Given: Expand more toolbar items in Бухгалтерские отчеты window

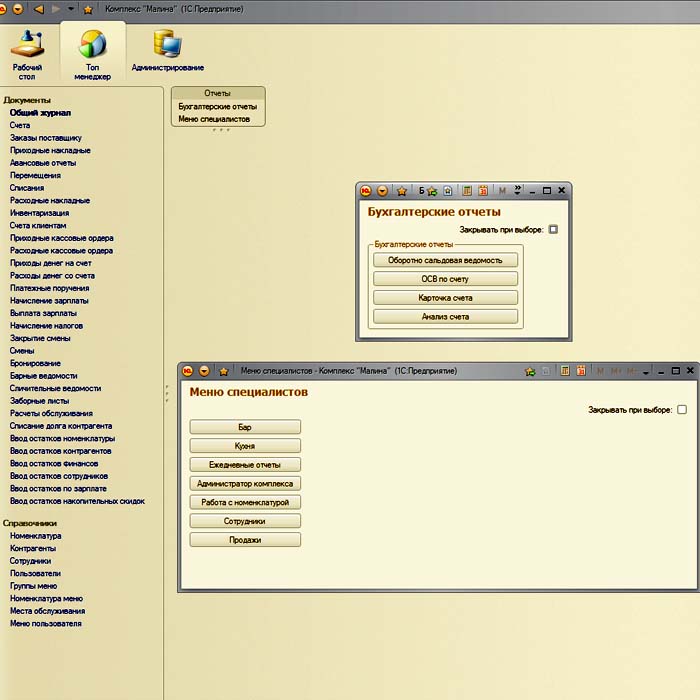Looking at the screenshot, I should pos(516,190).
